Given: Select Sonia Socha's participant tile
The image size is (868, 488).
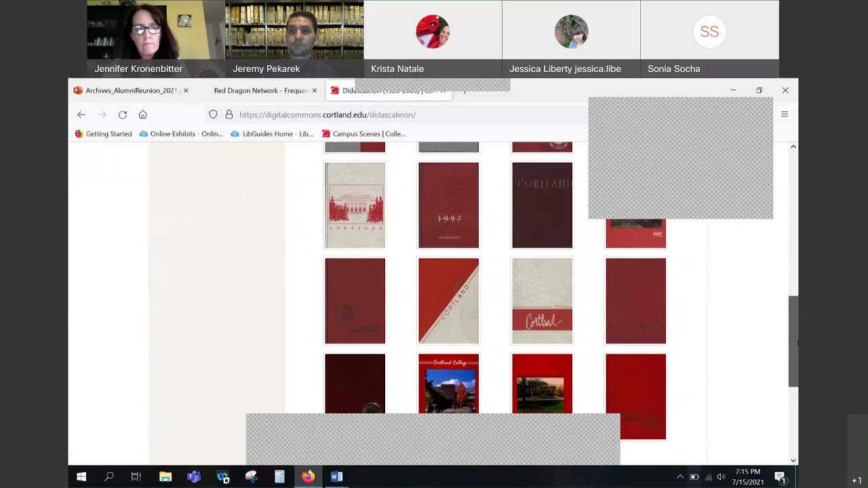Looking at the screenshot, I should point(709,39).
